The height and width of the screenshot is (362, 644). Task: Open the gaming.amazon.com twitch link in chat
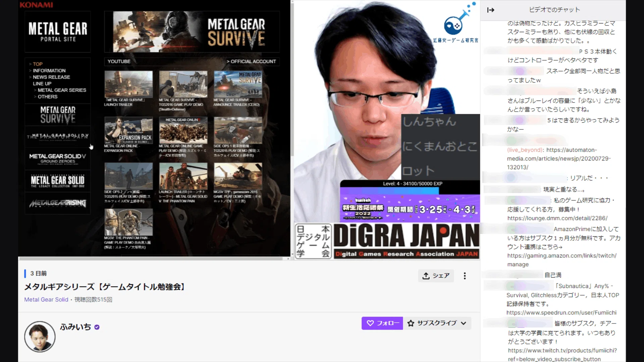pos(562,260)
